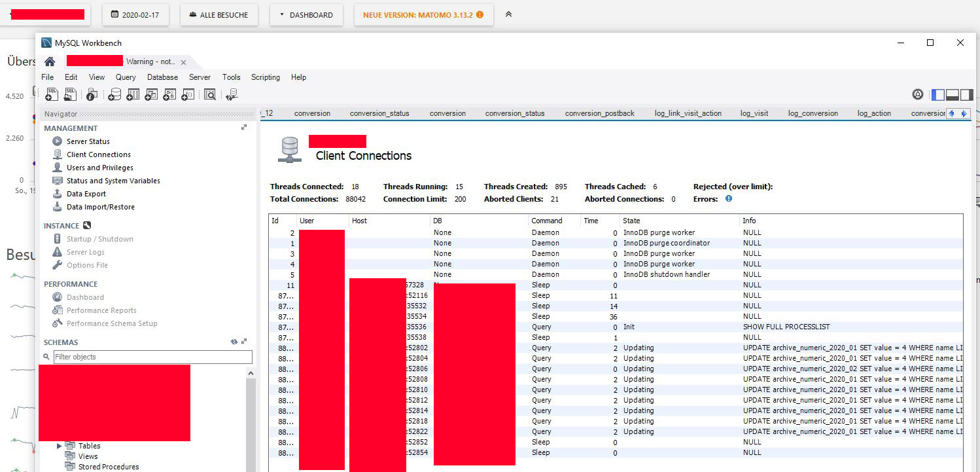Click the Errors info icon
The image size is (980, 472).
[729, 198]
